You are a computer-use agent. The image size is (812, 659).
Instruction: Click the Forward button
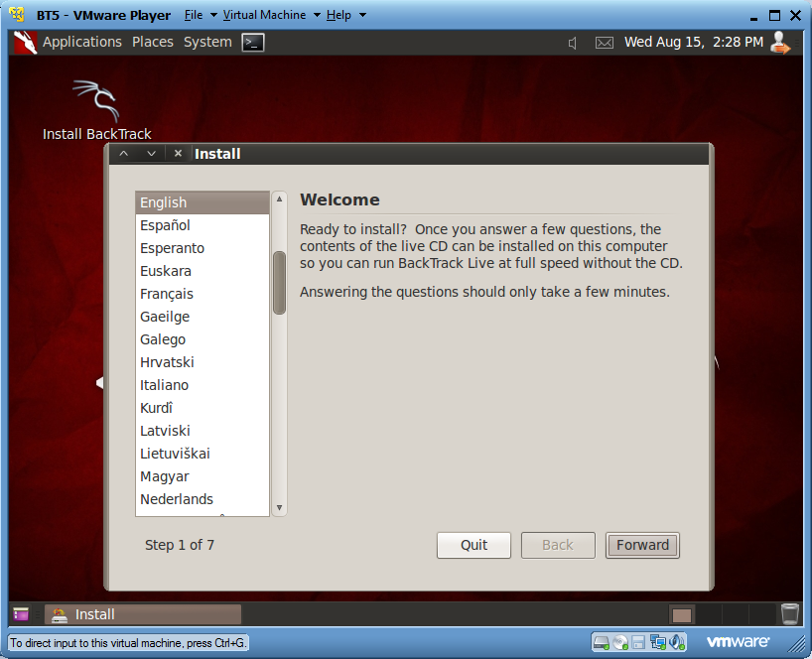(x=642, y=545)
